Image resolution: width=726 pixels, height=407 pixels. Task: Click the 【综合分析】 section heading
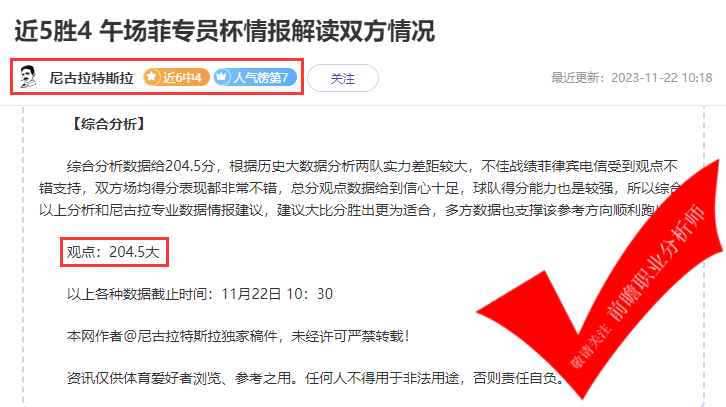pyautogui.click(x=109, y=124)
